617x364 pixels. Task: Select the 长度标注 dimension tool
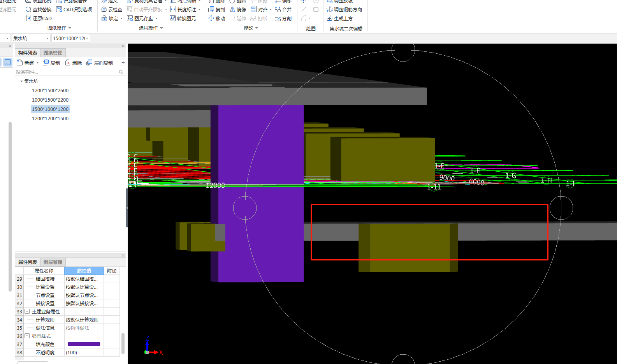click(x=183, y=9)
